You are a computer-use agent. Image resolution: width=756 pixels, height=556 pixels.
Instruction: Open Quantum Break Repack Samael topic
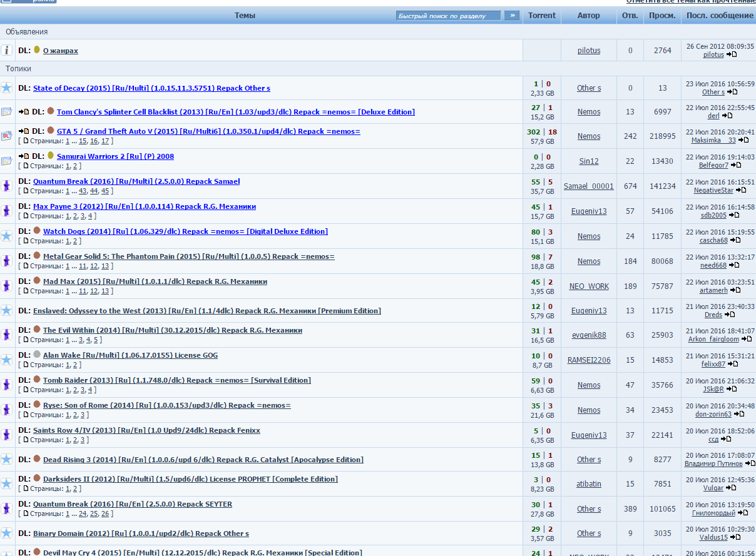tap(136, 181)
